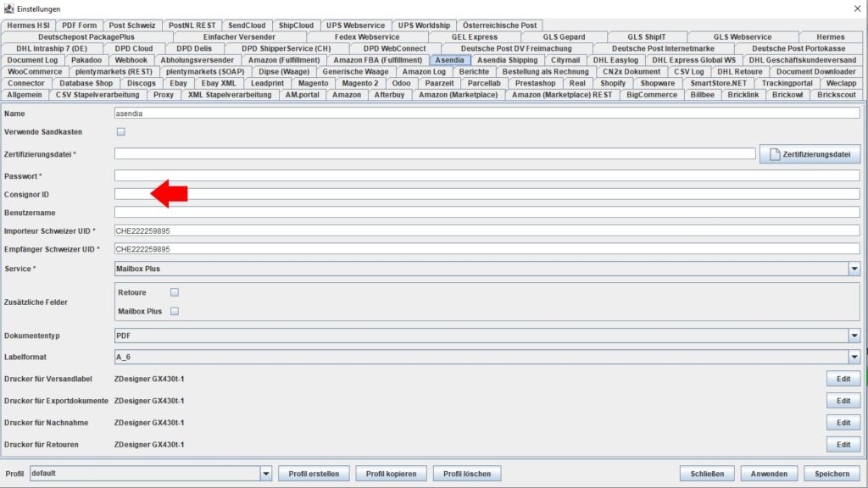Open the Trackingportal tab

[787, 83]
